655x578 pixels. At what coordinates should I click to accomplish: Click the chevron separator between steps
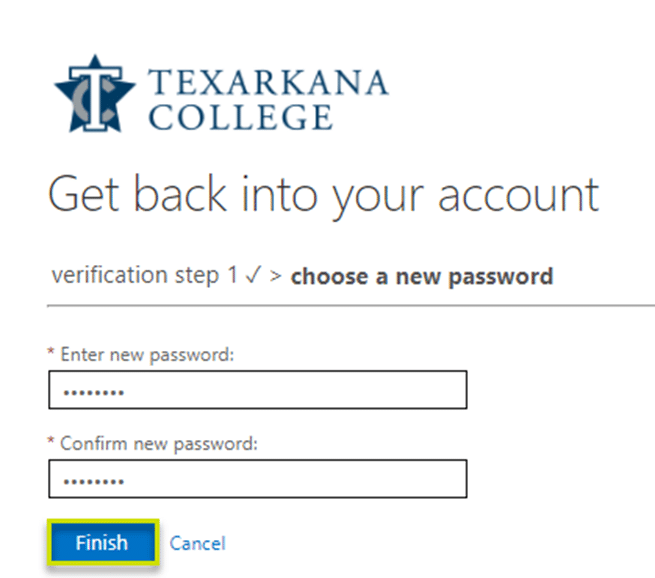[275, 276]
